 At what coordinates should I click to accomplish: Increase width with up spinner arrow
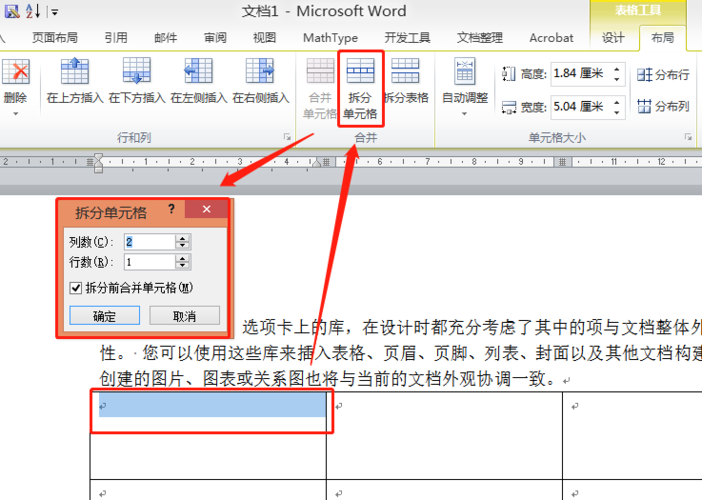(617, 102)
